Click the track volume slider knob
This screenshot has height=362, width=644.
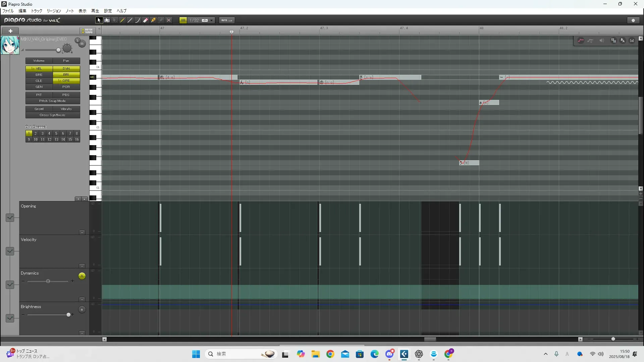(x=58, y=50)
